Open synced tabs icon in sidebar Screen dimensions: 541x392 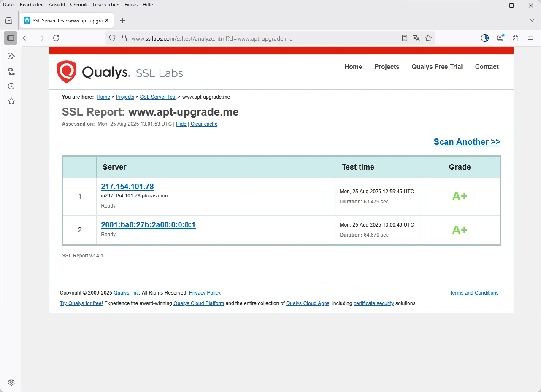pyautogui.click(x=11, y=71)
